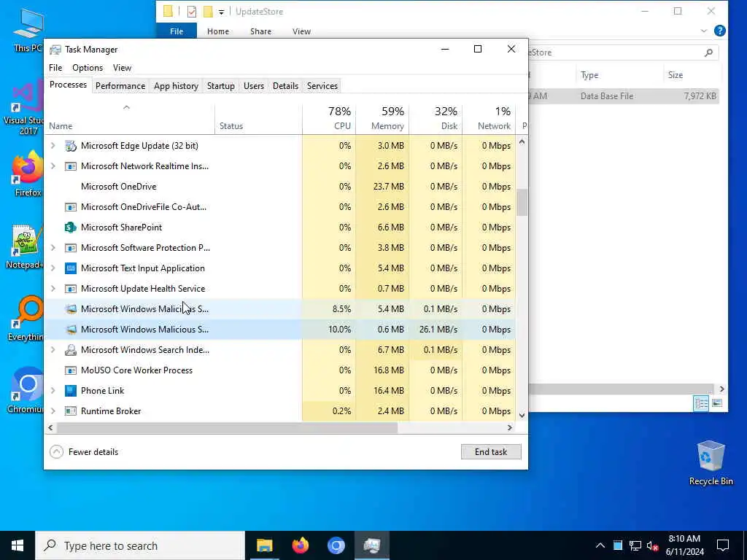Click the Microsoft Software Protection Platform icon
Screen dimensions: 747x560
pyautogui.click(x=71, y=248)
